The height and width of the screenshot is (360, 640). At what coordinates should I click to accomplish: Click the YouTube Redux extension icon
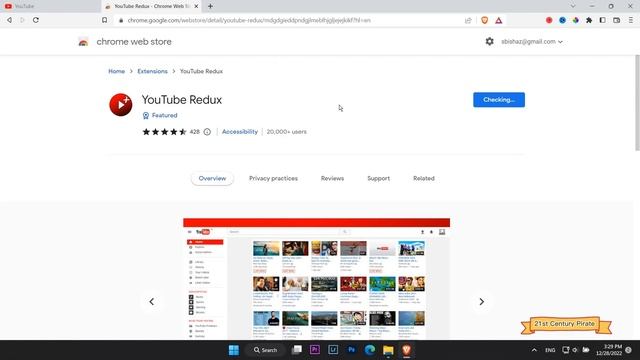120,104
